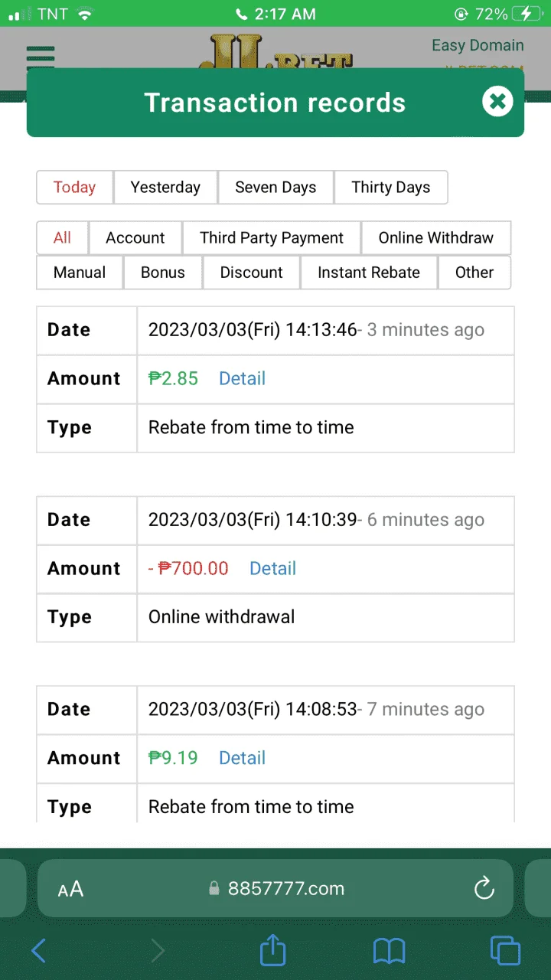This screenshot has height=980, width=551.
Task: Filter by Account transactions
Action: click(x=135, y=238)
